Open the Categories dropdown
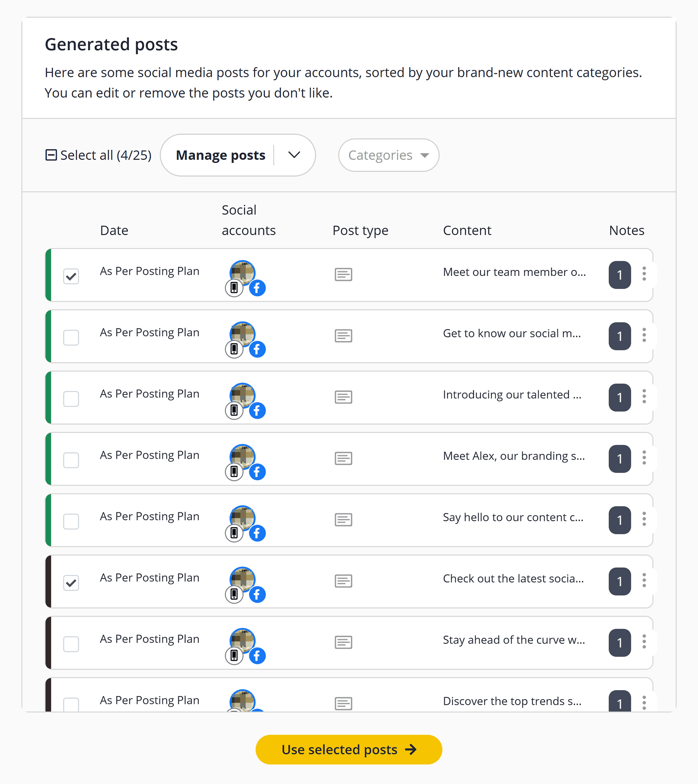 pos(388,155)
